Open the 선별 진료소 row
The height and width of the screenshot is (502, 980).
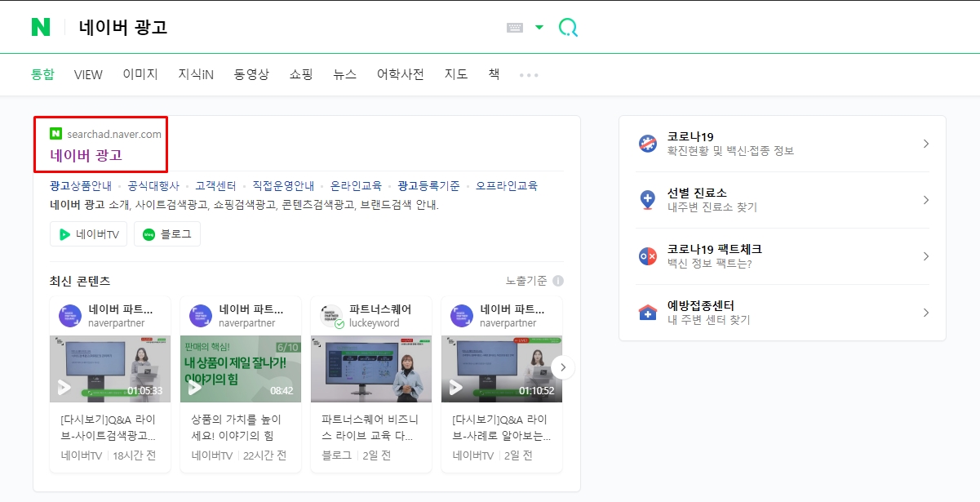(x=783, y=200)
